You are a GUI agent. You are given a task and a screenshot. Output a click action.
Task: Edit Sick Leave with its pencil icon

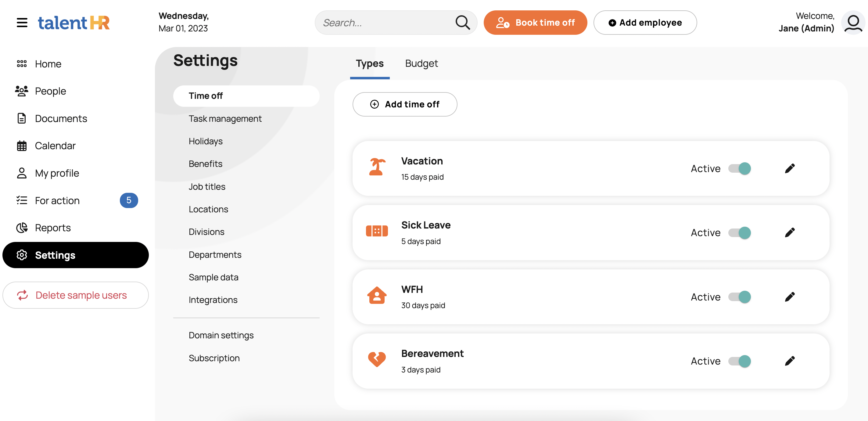pyautogui.click(x=790, y=232)
